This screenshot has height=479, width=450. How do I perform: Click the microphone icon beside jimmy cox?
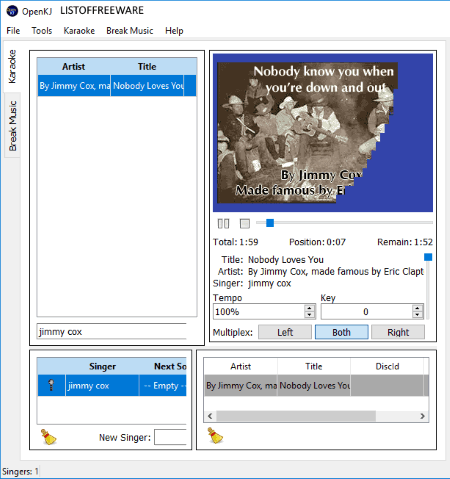pyautogui.click(x=51, y=385)
